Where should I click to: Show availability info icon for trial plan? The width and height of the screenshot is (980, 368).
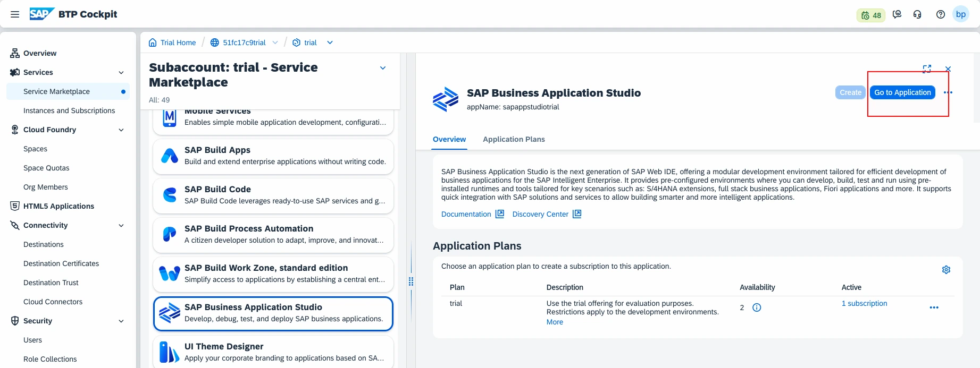pyautogui.click(x=757, y=307)
